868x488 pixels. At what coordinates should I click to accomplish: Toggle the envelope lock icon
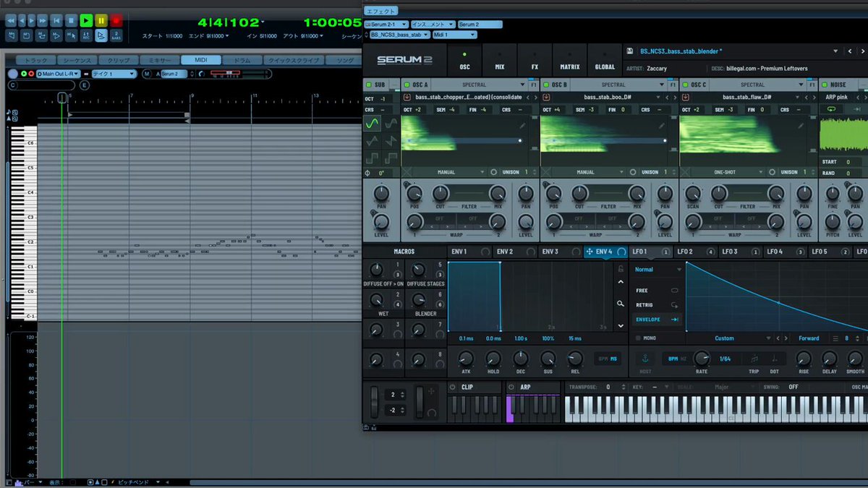pos(620,269)
